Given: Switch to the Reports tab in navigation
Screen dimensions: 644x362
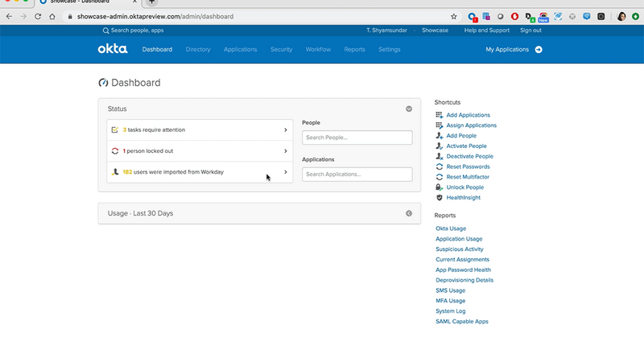Looking at the screenshot, I should pos(354,49).
